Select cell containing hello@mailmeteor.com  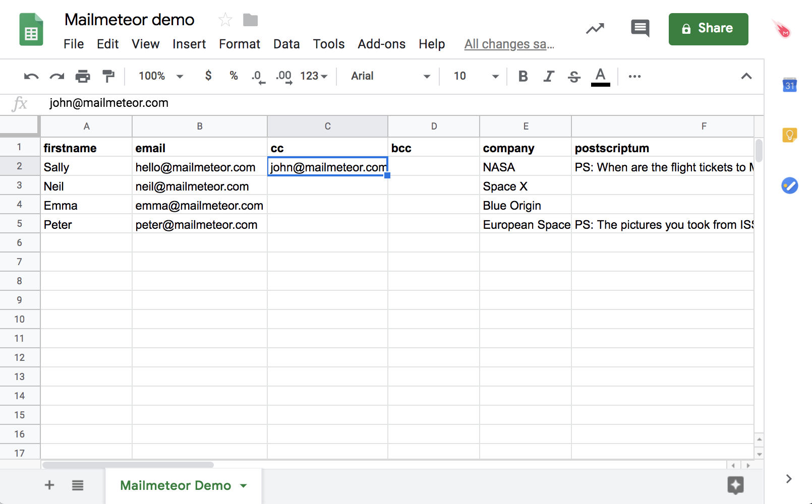[x=200, y=167]
